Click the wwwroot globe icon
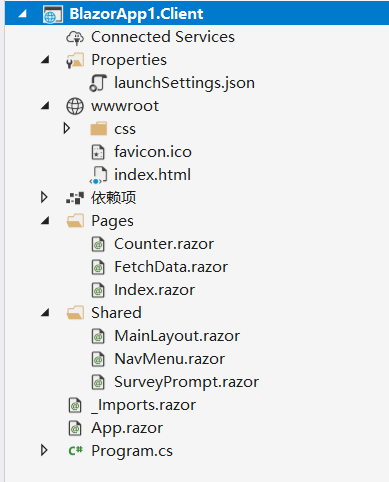Viewport: 389px width, 482px height. (x=75, y=106)
